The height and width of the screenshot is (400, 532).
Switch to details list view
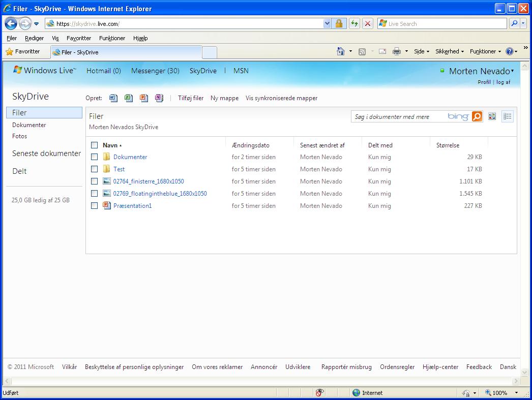click(x=507, y=116)
